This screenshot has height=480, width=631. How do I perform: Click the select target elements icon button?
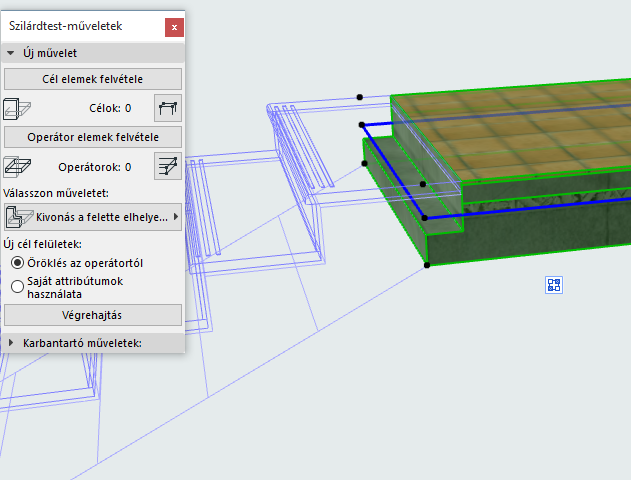click(168, 108)
